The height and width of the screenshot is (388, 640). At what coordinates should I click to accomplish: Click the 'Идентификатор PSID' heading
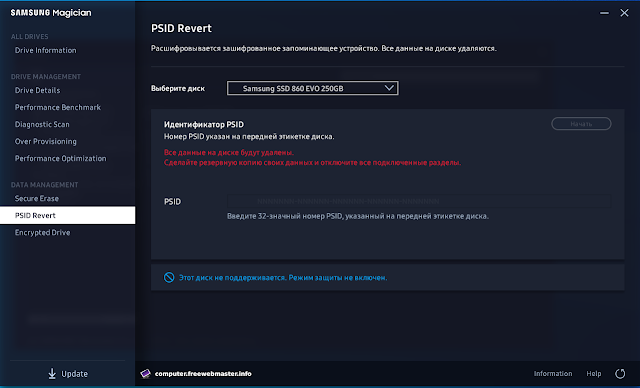[x=204, y=124]
